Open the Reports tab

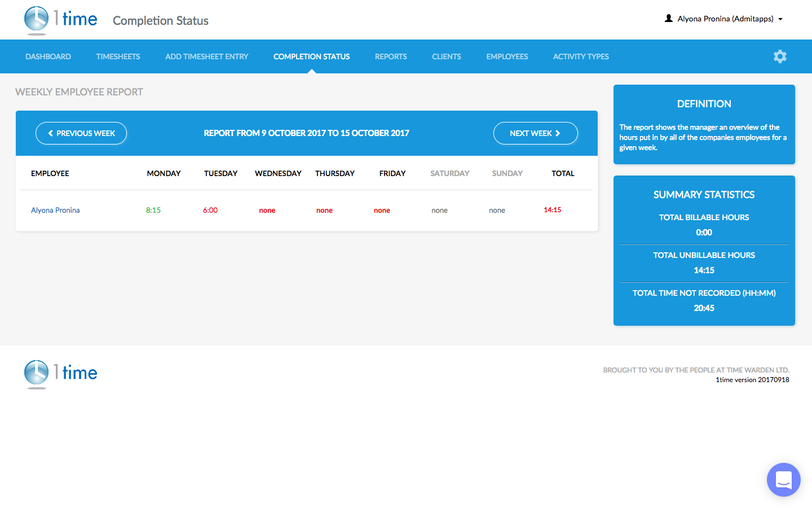391,56
